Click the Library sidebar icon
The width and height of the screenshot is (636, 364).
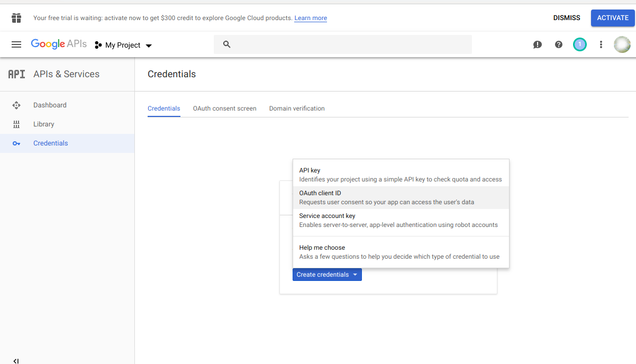coord(16,124)
